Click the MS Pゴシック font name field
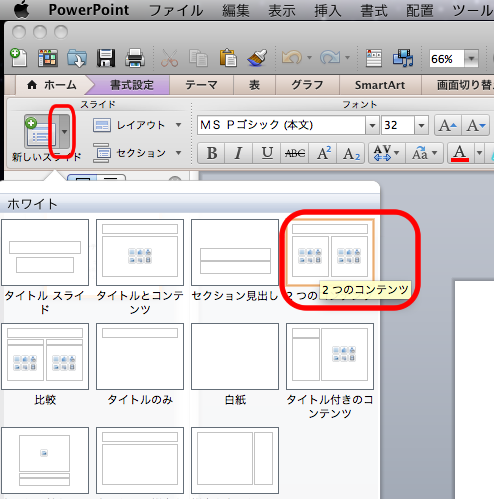The width and height of the screenshot is (494, 499). pos(281,125)
